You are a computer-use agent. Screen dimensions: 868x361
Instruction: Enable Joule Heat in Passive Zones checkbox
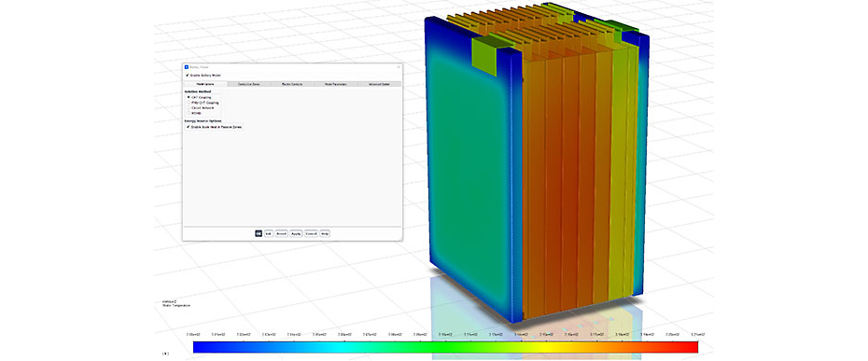pyautogui.click(x=189, y=127)
